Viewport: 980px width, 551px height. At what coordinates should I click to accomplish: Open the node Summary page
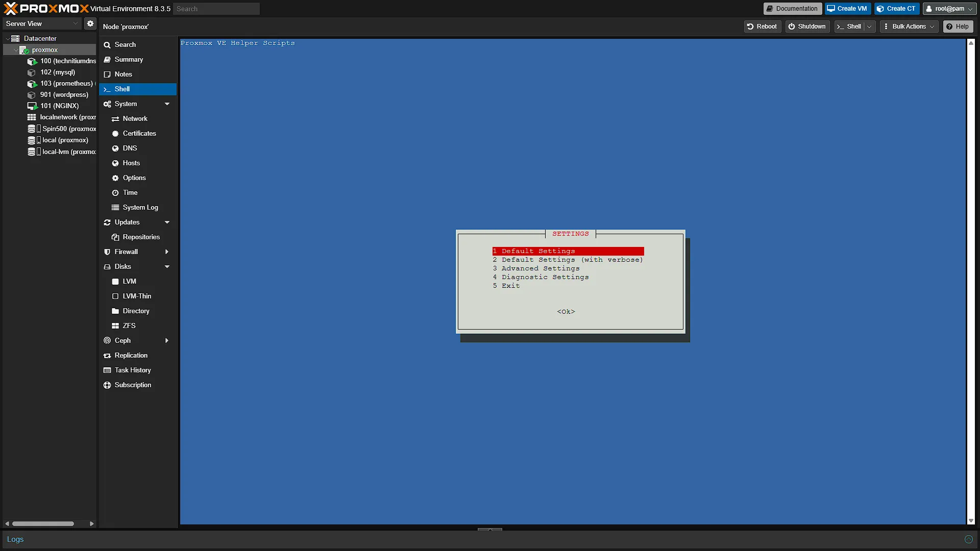click(138, 59)
